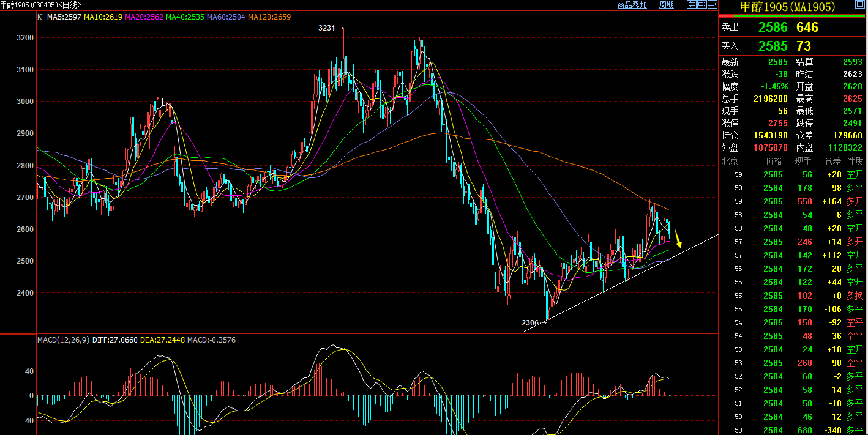Click the red-green buy/sell ratio bar
Image resolution: width=868 pixels, height=435 pixels.
tap(793, 16)
